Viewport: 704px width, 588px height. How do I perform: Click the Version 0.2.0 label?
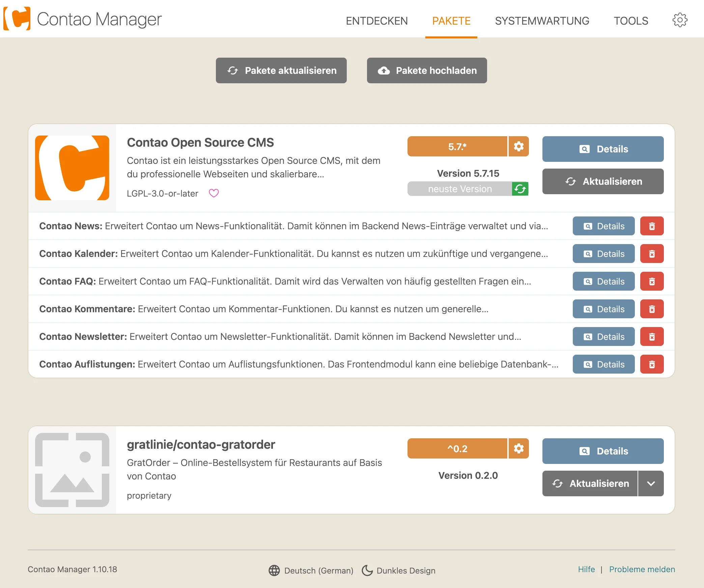pyautogui.click(x=468, y=475)
